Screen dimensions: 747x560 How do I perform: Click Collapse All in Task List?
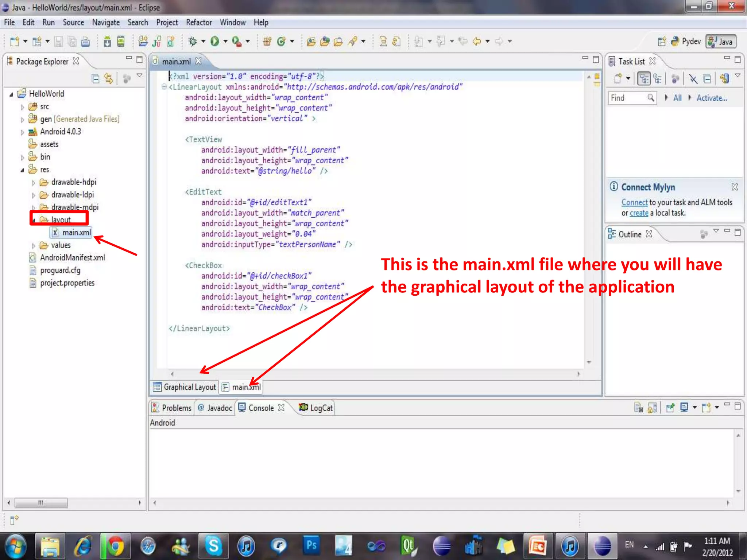[707, 78]
